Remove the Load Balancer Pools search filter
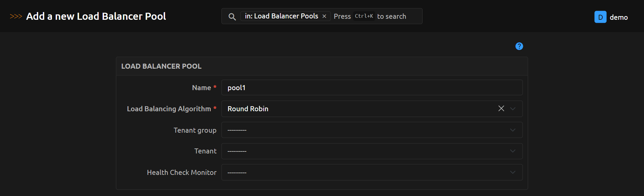Viewport: 644px width, 196px height. pyautogui.click(x=324, y=16)
